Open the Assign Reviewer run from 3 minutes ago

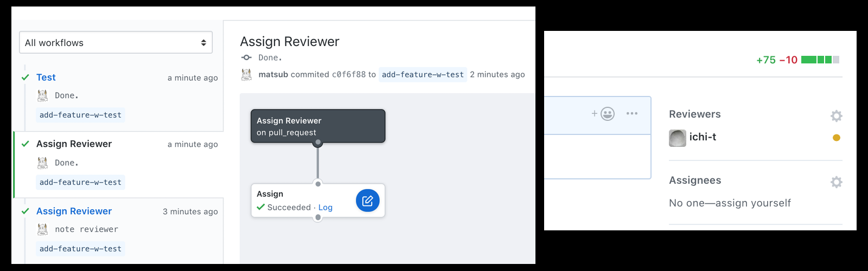click(x=74, y=211)
